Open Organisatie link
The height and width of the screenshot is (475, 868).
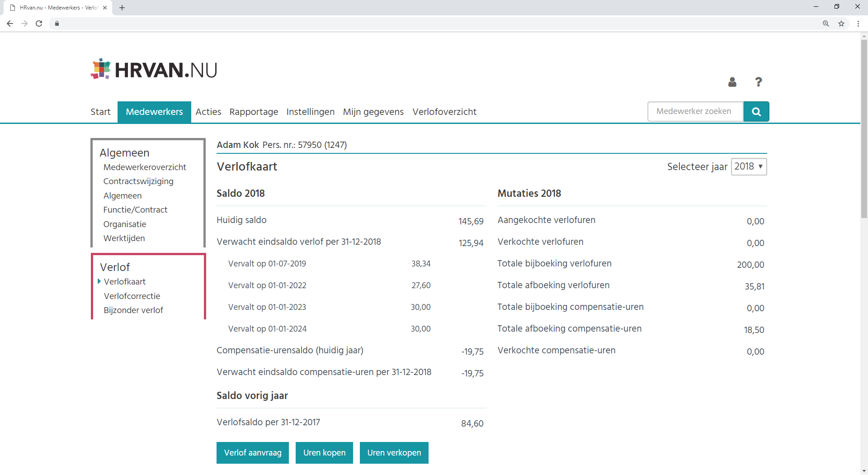click(125, 224)
